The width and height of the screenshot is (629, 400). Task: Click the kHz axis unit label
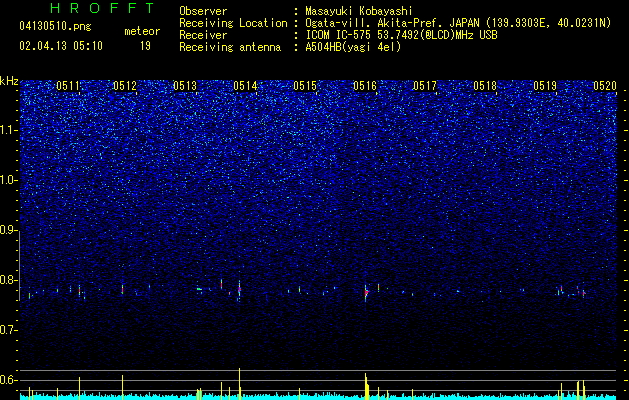[x=9, y=81]
